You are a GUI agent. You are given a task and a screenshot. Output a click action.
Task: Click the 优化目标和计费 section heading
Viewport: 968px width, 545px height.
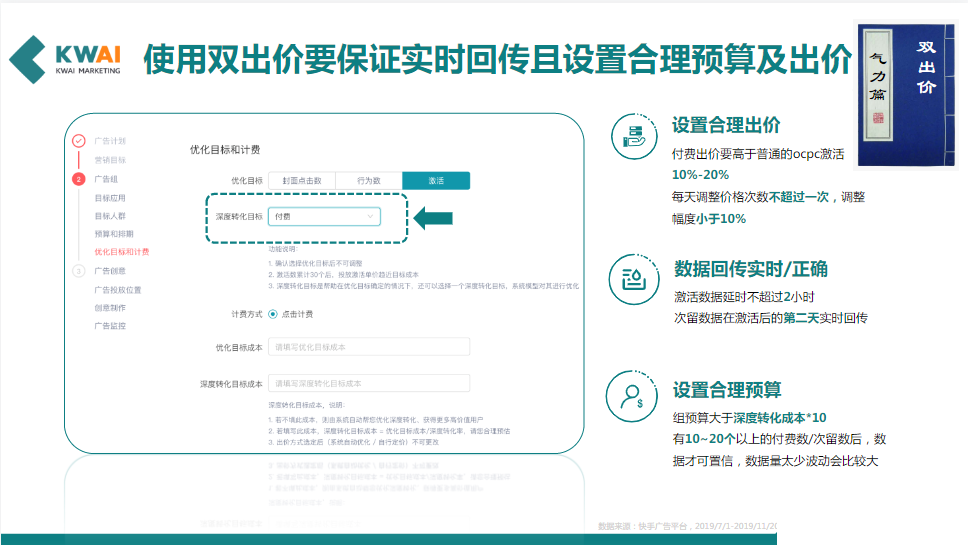[225, 149]
